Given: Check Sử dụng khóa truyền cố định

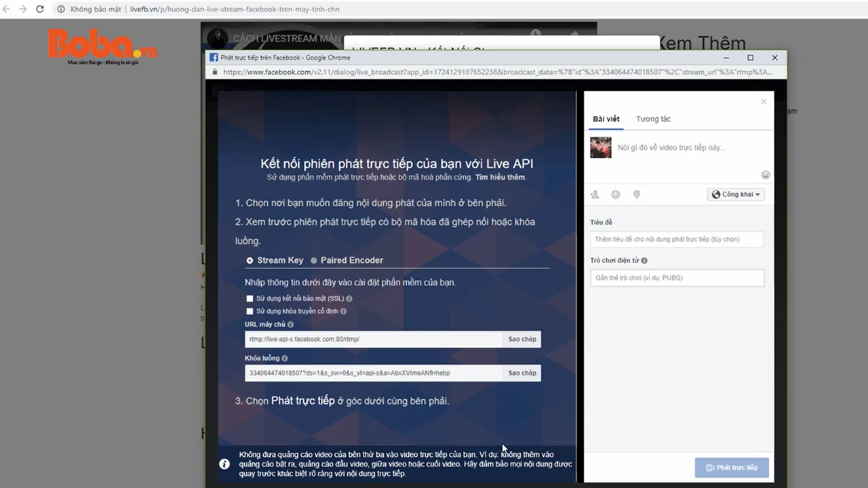Looking at the screenshot, I should [x=250, y=312].
